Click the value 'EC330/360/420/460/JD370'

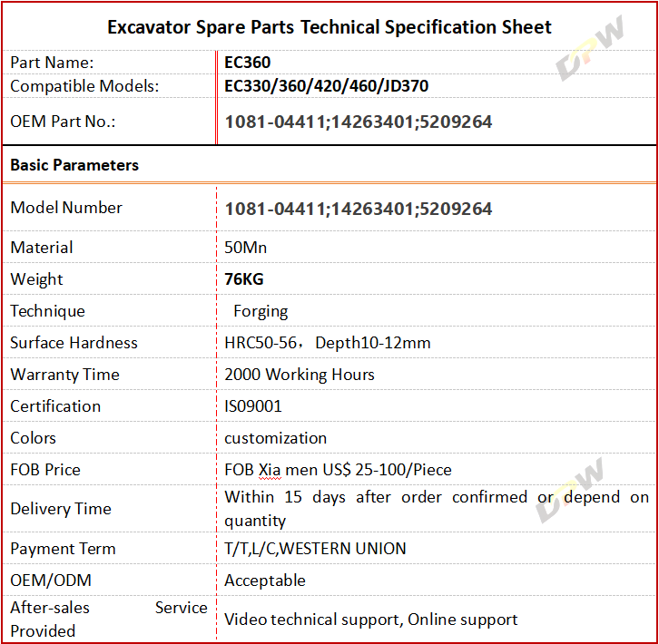326,86
